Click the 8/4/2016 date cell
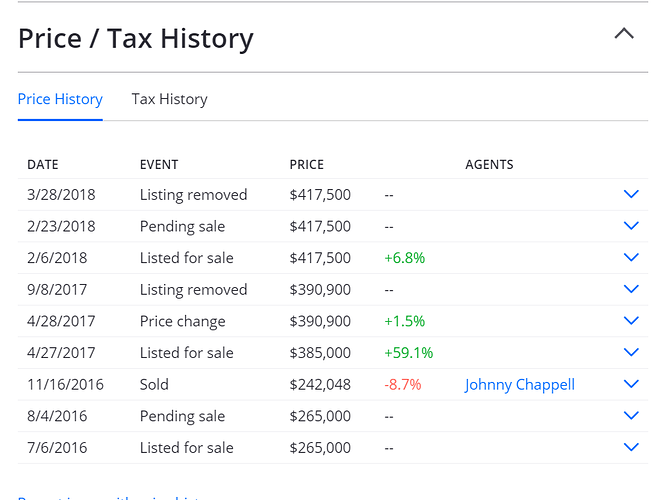This screenshot has width=672, height=500. click(57, 416)
